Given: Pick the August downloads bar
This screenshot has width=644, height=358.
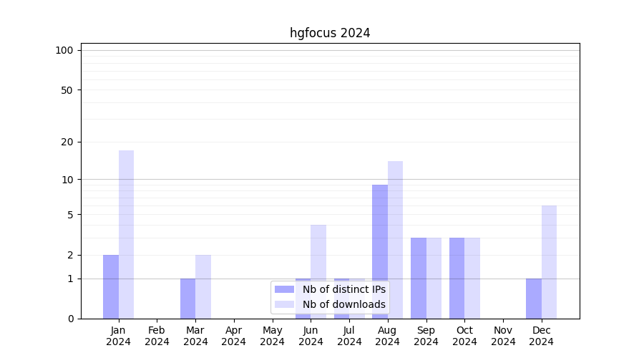Looking at the screenshot, I should (395, 240).
